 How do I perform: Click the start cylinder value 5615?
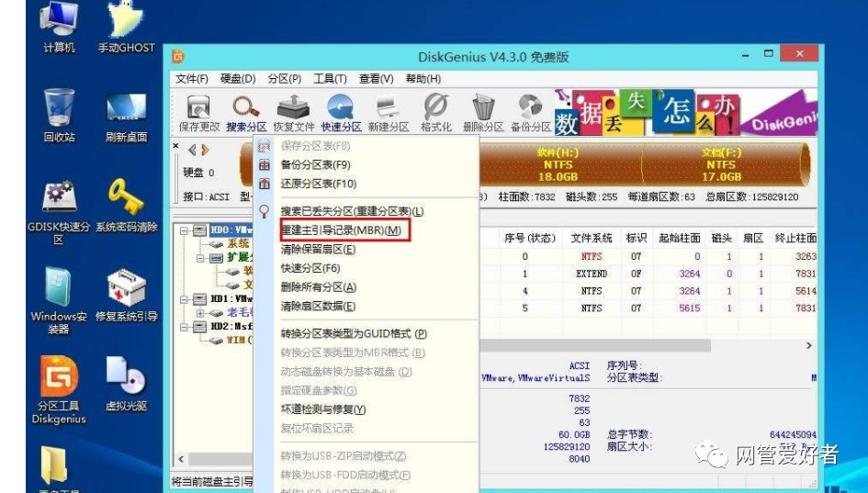click(689, 308)
